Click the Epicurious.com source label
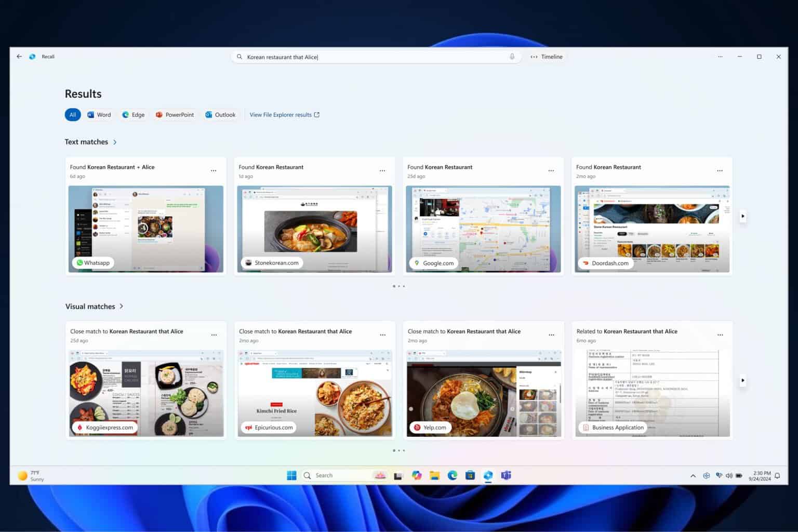Screen dimensions: 798x532 (x=269, y=428)
